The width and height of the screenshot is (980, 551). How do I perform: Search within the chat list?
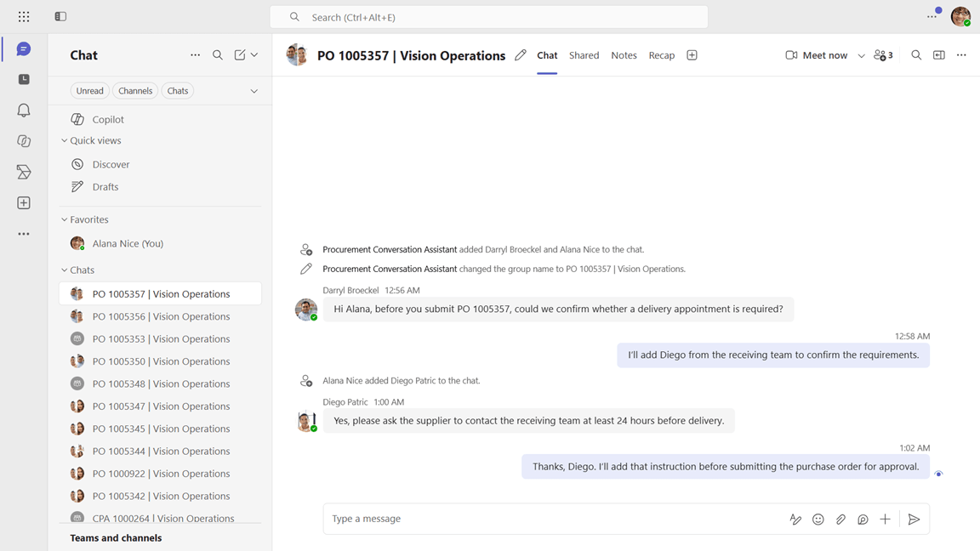click(218, 55)
